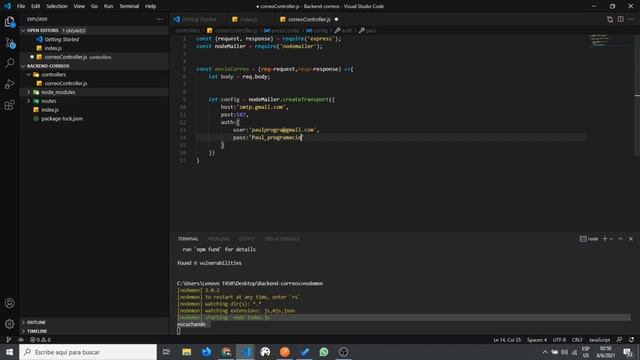The height and width of the screenshot is (360, 640).
Task: Open the Search view in activity bar
Action: click(x=9, y=63)
